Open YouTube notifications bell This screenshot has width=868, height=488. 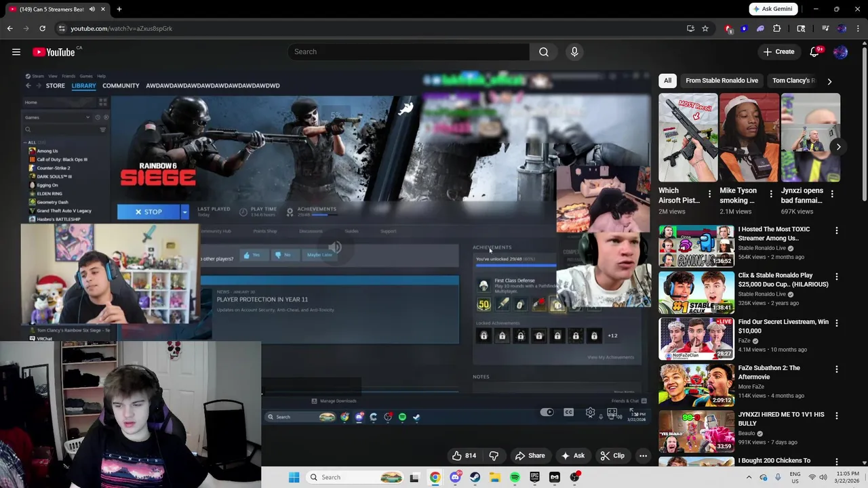814,52
